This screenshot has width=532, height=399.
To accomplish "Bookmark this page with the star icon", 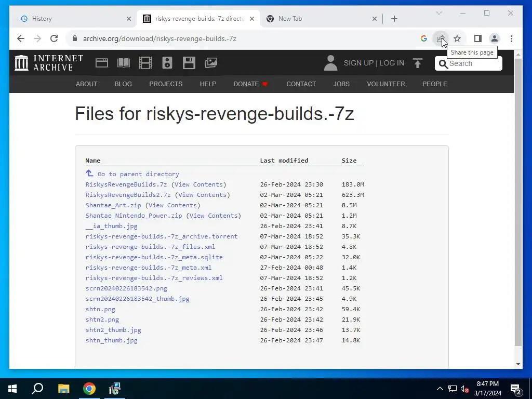I will 457,38.
